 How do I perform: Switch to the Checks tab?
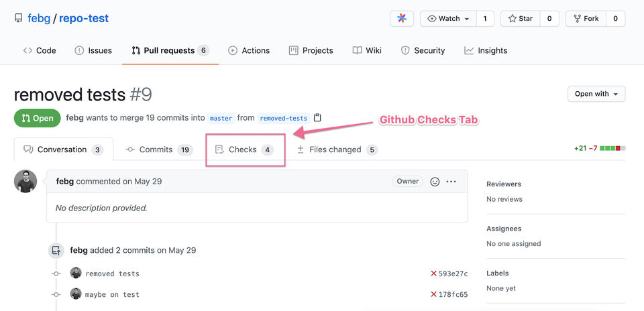[x=242, y=149]
